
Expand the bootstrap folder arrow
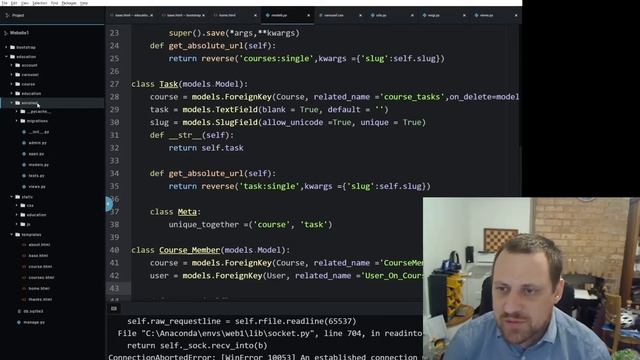coord(7,47)
